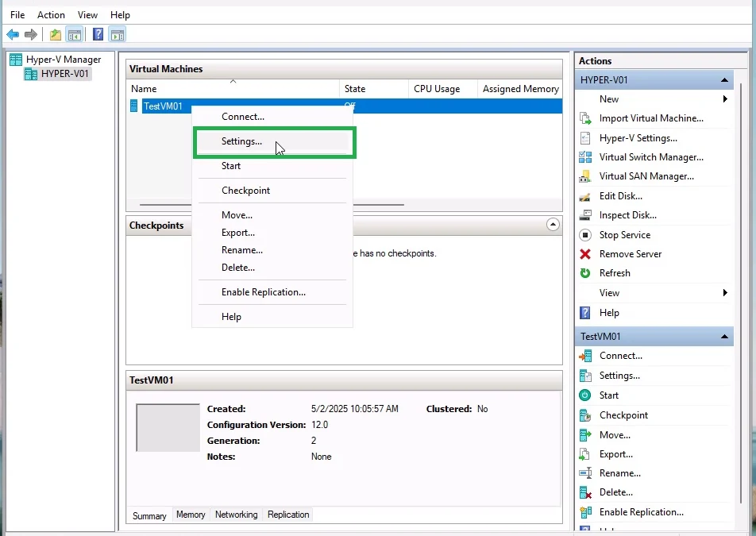Choose Move... from the context menu
756x536 pixels.
272,215
